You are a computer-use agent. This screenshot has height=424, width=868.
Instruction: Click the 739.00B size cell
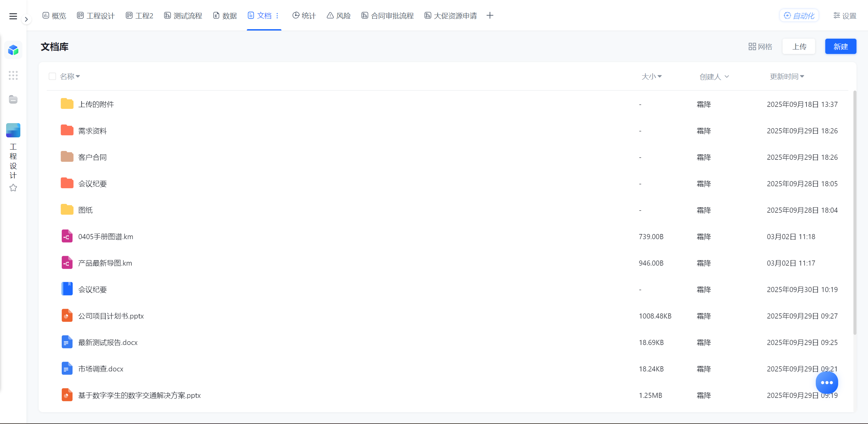coord(651,236)
